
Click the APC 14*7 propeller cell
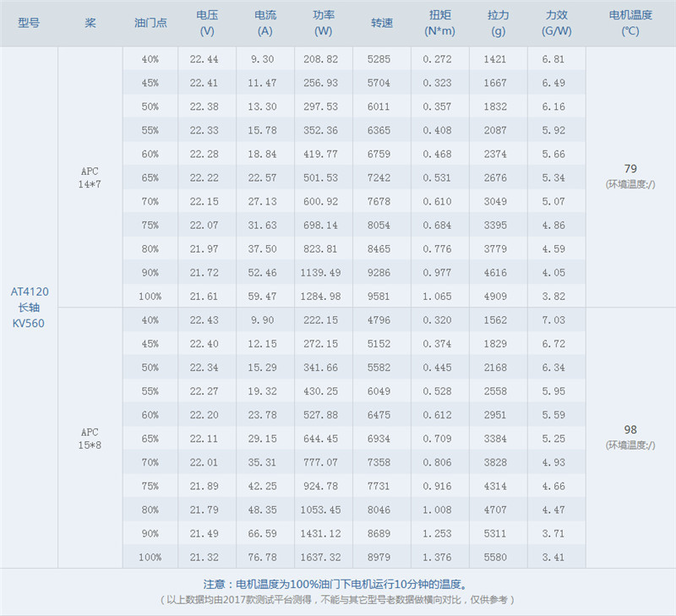90,177
